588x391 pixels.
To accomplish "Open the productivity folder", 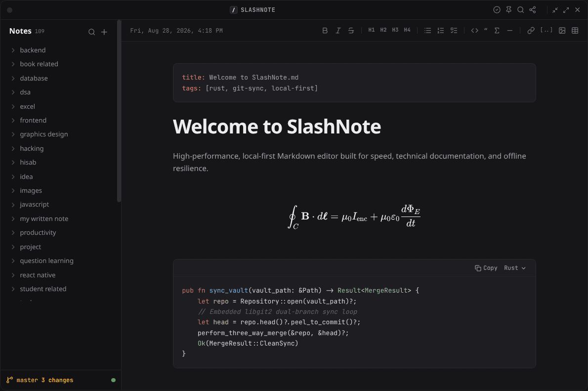I will pyautogui.click(x=38, y=233).
